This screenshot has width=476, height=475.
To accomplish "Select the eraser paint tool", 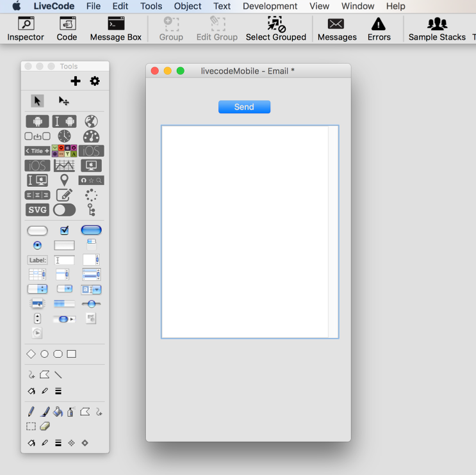I will coord(45,426).
